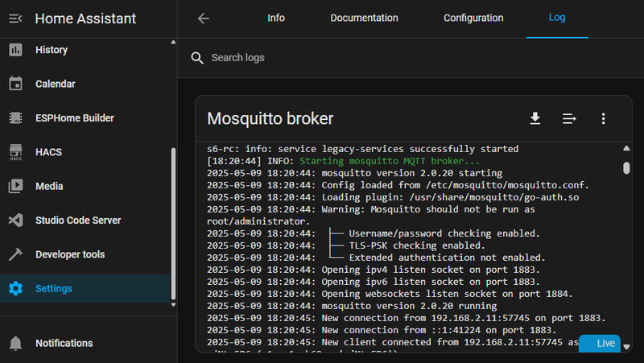Click 'TLS-PSK checking enabled.' log line
644x363 pixels.
coord(346,245)
